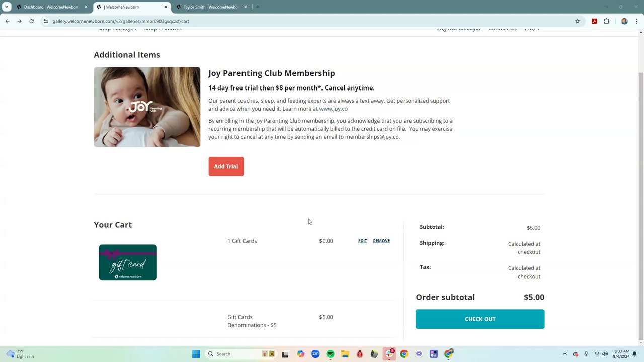Add the Joy Parenting Club trial
Screen dimensions: 644x362
[x=226, y=166]
